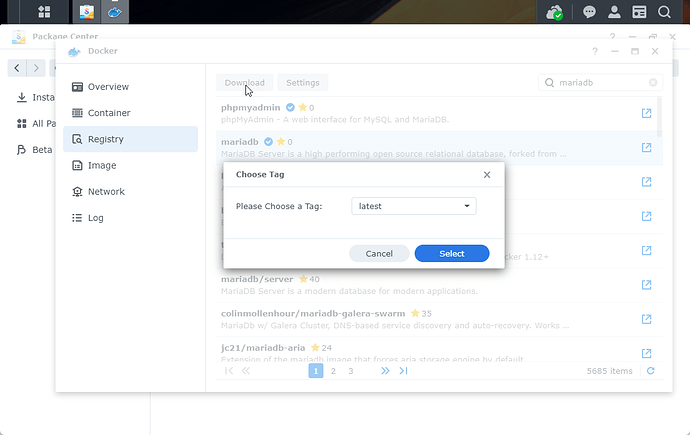This screenshot has width=690, height=435.
Task: Select the jc21/mariadb-aria row
Action: pos(439,350)
